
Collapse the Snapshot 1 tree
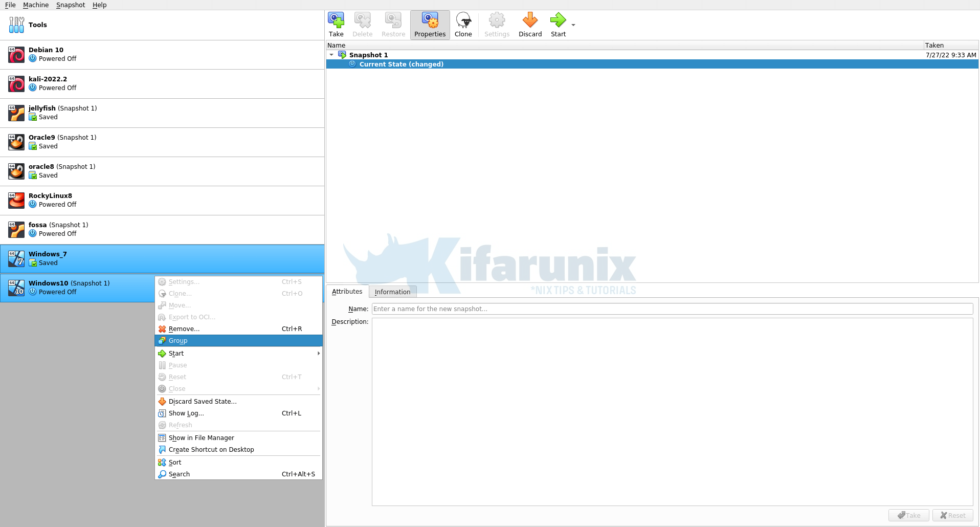[331, 55]
